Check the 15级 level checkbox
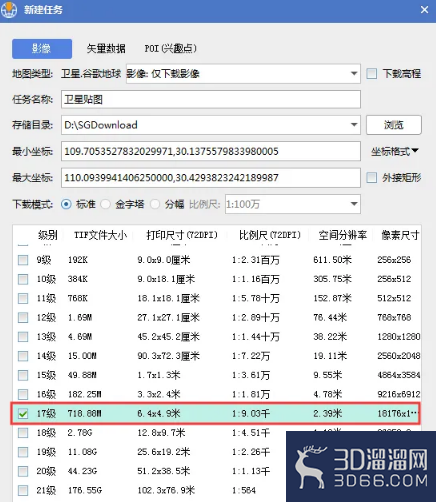The height and width of the screenshot is (502, 436). [x=23, y=375]
